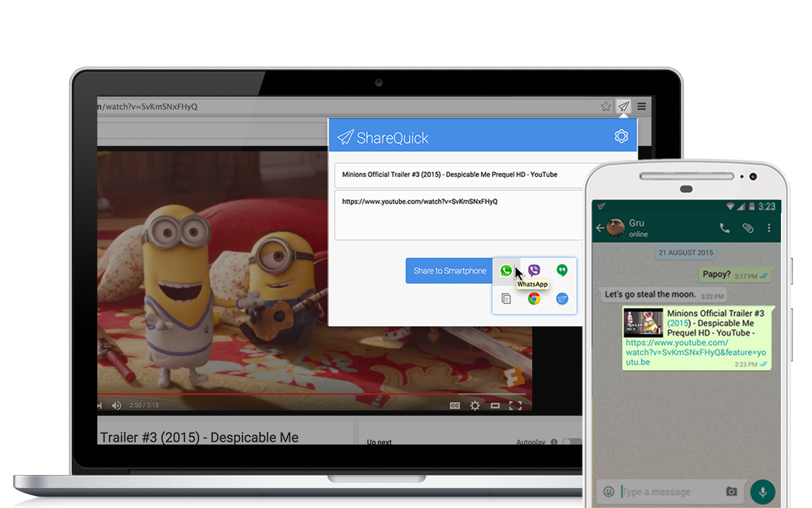Open the WhatsApp three-dot overflow menu
The height and width of the screenshot is (508, 812).
(x=769, y=227)
